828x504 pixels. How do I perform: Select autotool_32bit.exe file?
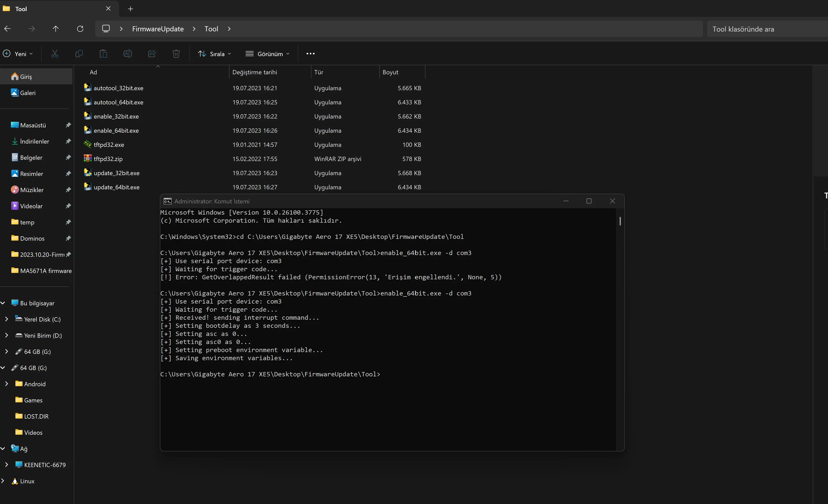click(x=118, y=88)
